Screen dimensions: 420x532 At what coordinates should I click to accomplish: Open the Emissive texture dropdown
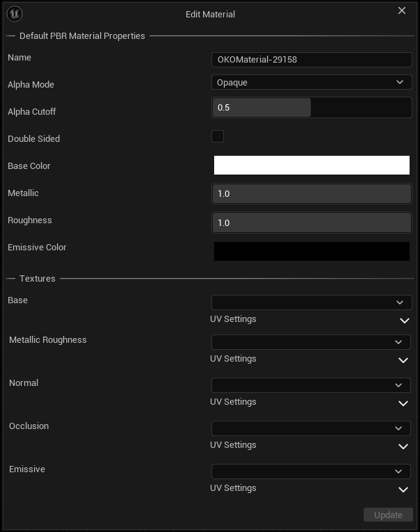[x=311, y=471]
